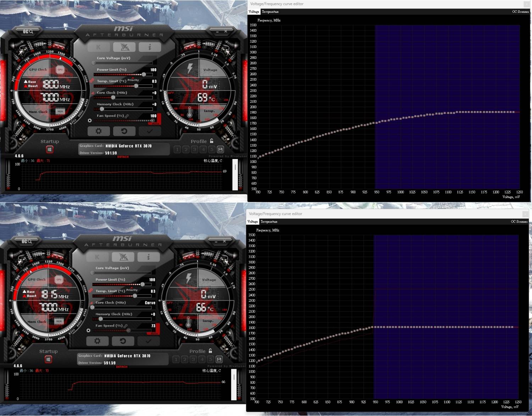Click save profile floppy icon in the 69°C window
This screenshot has width=532, height=416.
220,149
